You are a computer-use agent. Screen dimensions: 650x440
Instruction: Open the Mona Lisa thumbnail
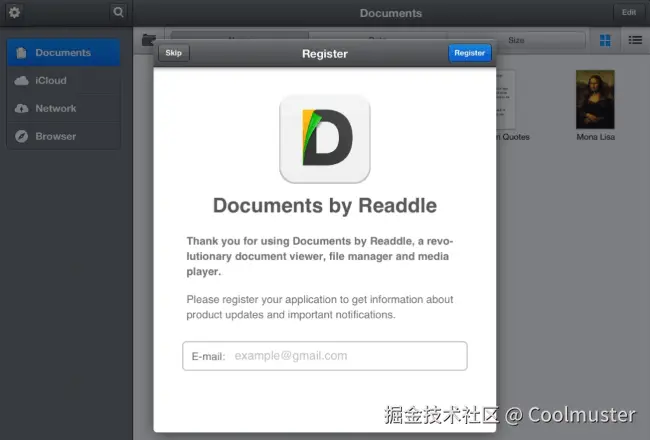[595, 100]
